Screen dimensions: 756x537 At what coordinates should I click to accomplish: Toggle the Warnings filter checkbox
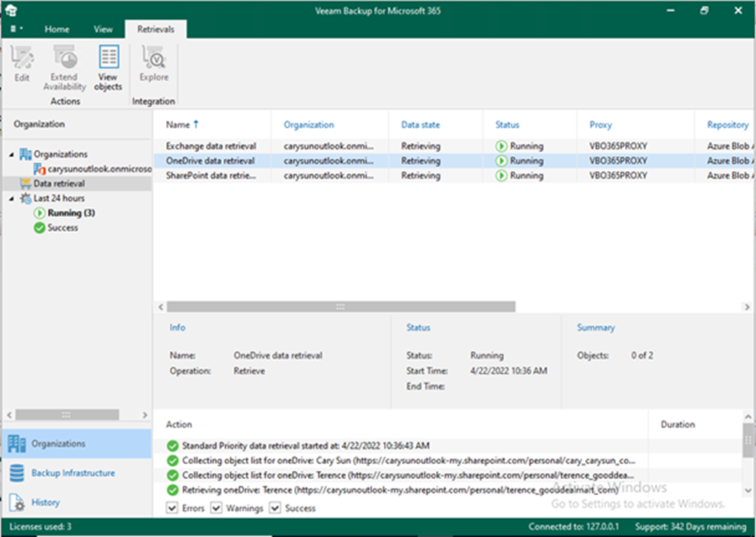(x=216, y=508)
